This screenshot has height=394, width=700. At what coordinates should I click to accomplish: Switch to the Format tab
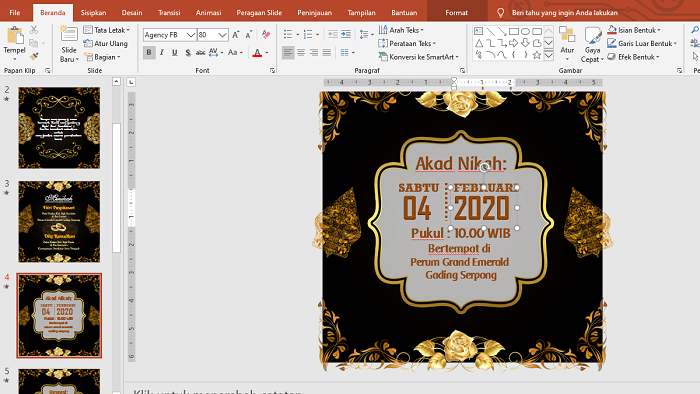click(456, 12)
